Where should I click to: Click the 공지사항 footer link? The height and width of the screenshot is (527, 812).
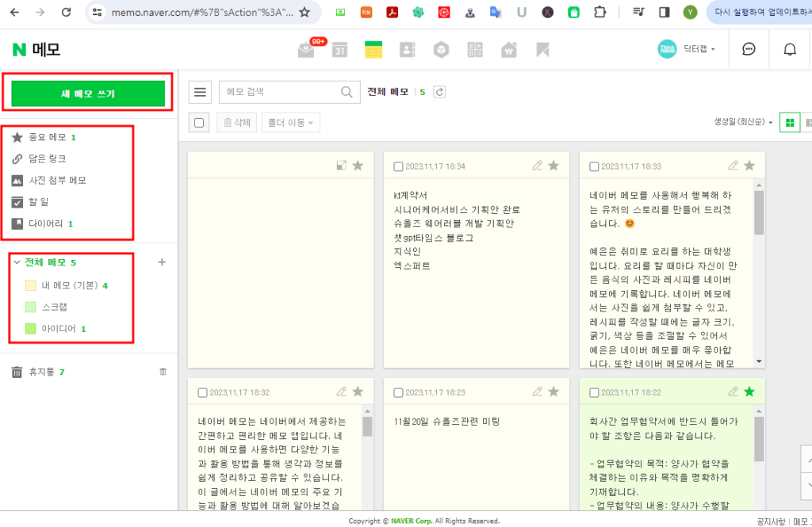pos(771,521)
